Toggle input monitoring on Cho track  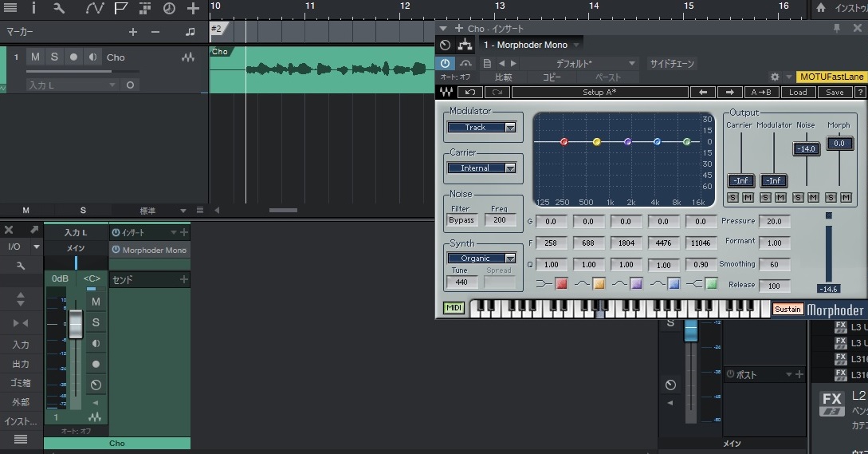click(92, 57)
